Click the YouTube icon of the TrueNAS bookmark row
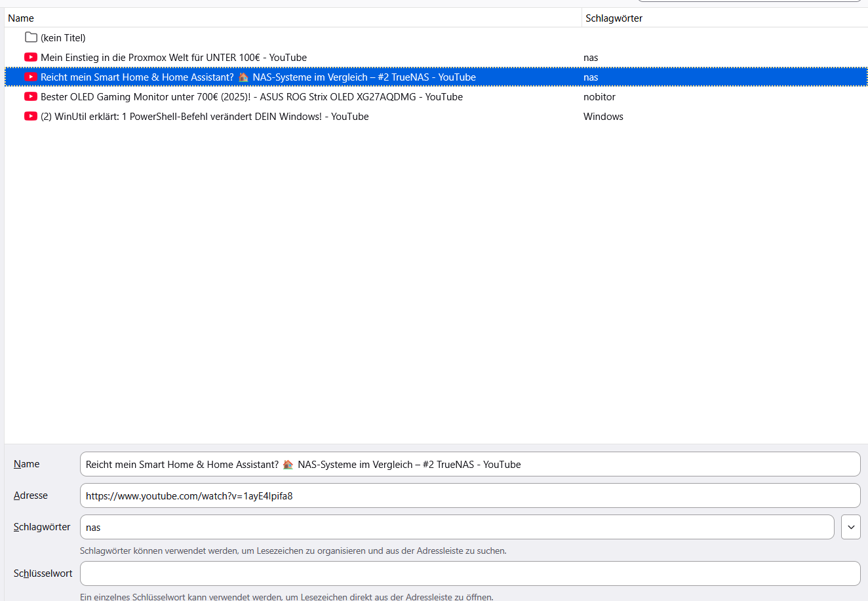This screenshot has height=601, width=868. [x=31, y=77]
